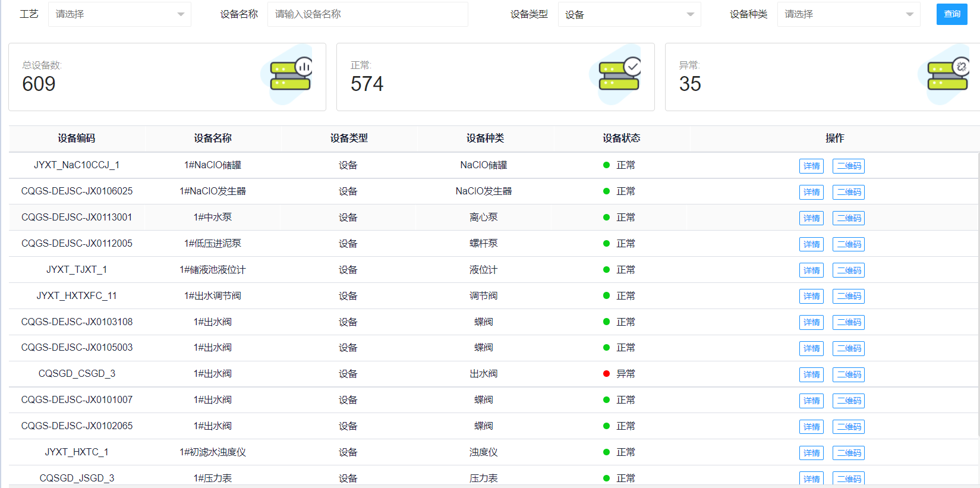This screenshot has height=488, width=980.
Task: Open 详情 for 1#NaClO储罐 row
Action: [811, 166]
